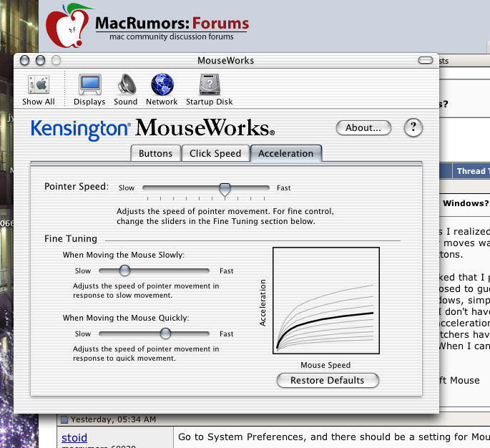Select the Acceleration tab

pos(285,153)
